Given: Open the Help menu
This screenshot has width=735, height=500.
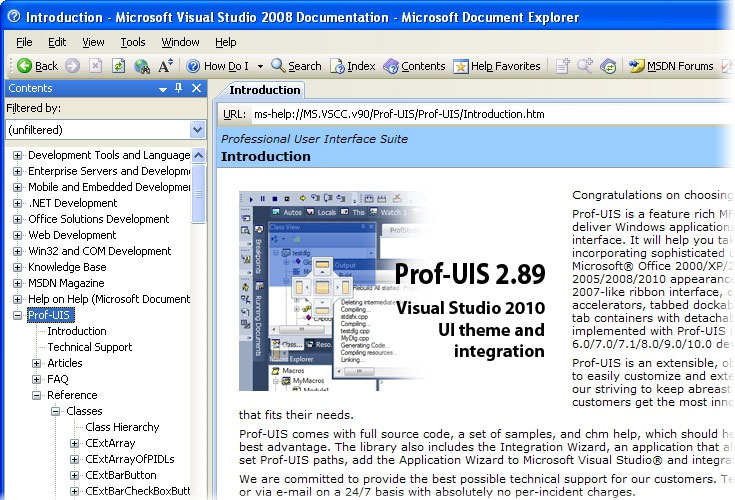Looking at the screenshot, I should pyautogui.click(x=225, y=42).
